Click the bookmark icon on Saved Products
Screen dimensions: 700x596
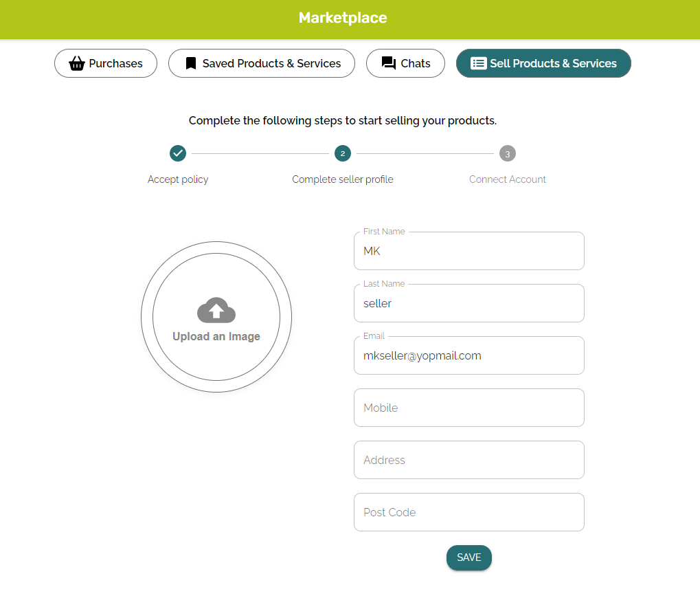pyautogui.click(x=191, y=63)
